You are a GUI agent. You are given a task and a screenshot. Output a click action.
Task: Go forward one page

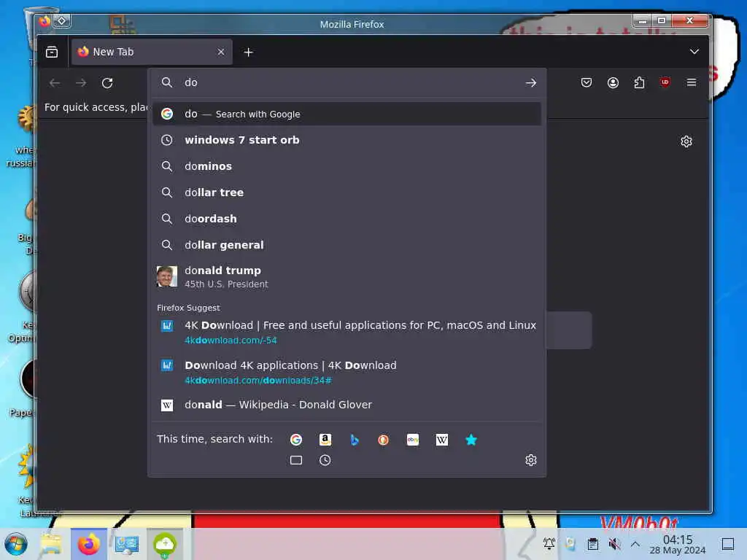(x=81, y=83)
